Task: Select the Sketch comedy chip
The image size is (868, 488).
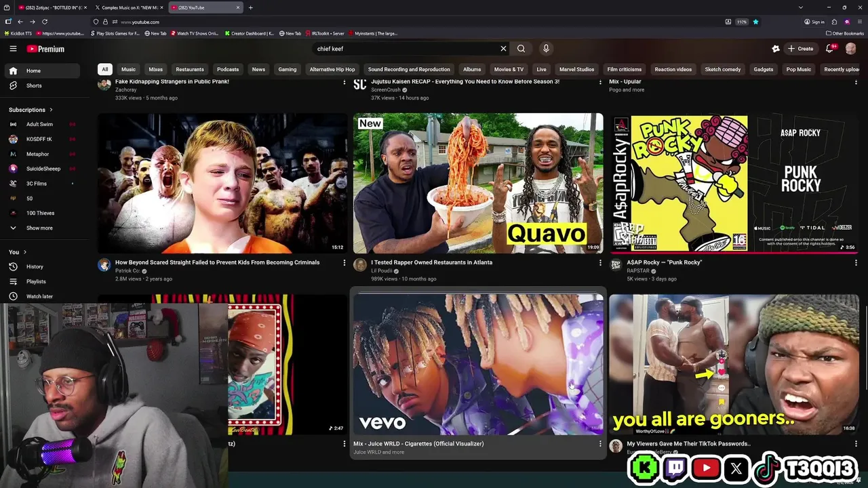Action: tap(723, 69)
